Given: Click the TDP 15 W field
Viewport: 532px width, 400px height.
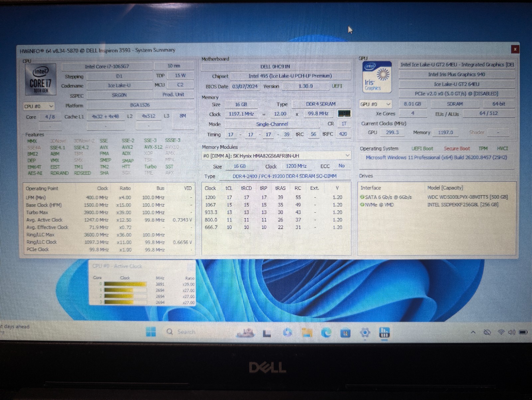Looking at the screenshot, I should point(181,76).
